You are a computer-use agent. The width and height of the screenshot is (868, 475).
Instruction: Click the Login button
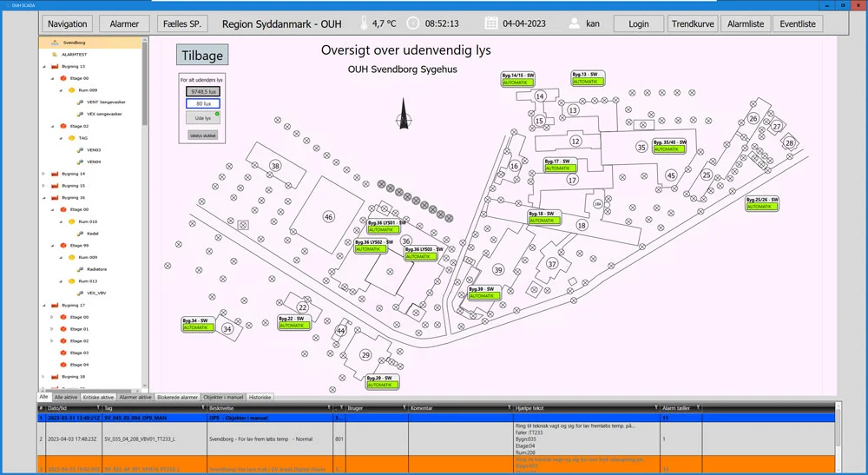[x=638, y=23]
